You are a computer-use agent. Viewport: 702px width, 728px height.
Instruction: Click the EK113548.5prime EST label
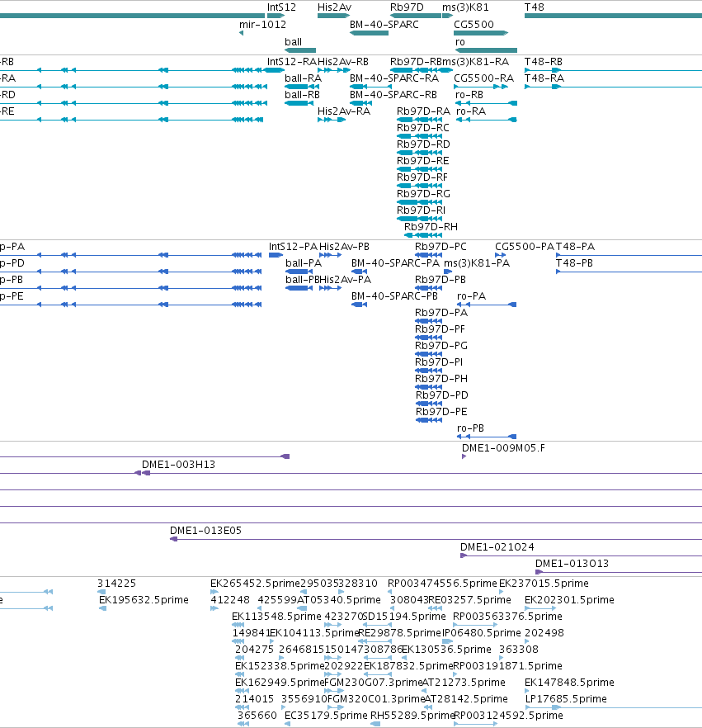pyautogui.click(x=276, y=617)
